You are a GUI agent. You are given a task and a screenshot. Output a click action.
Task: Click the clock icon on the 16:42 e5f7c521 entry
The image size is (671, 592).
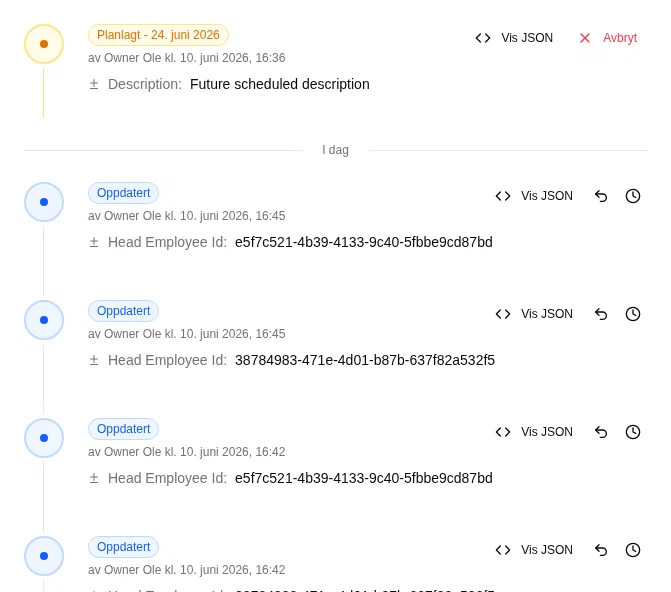[x=632, y=431]
